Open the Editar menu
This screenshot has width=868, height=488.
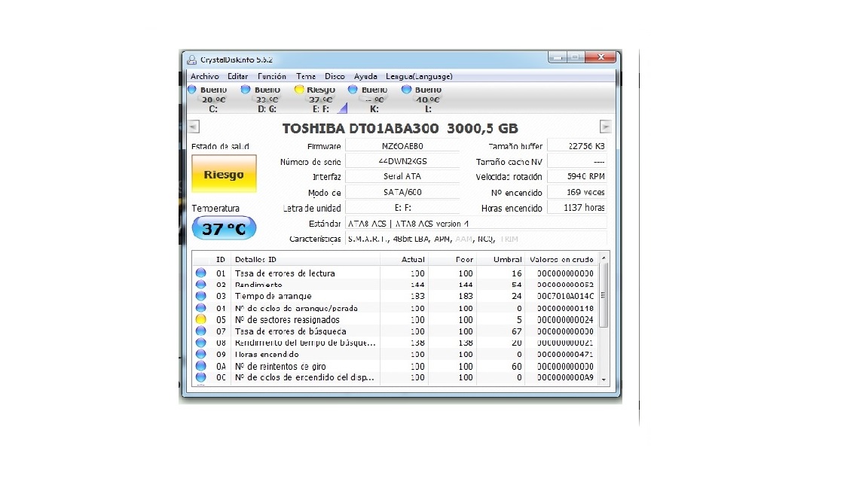237,76
